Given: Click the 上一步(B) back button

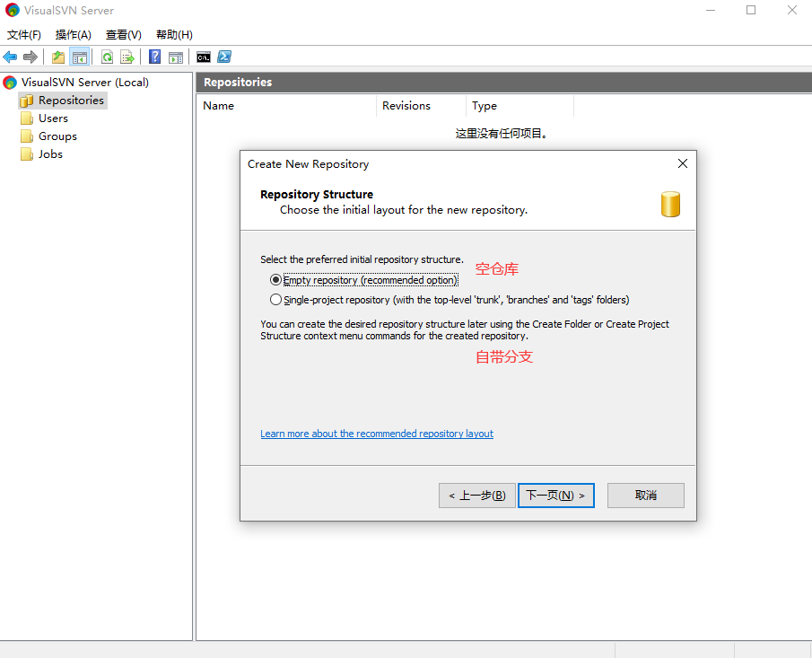Looking at the screenshot, I should 477,496.
